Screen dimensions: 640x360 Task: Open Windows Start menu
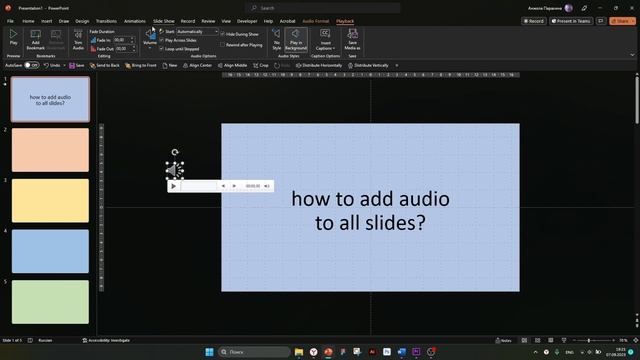(x=209, y=352)
